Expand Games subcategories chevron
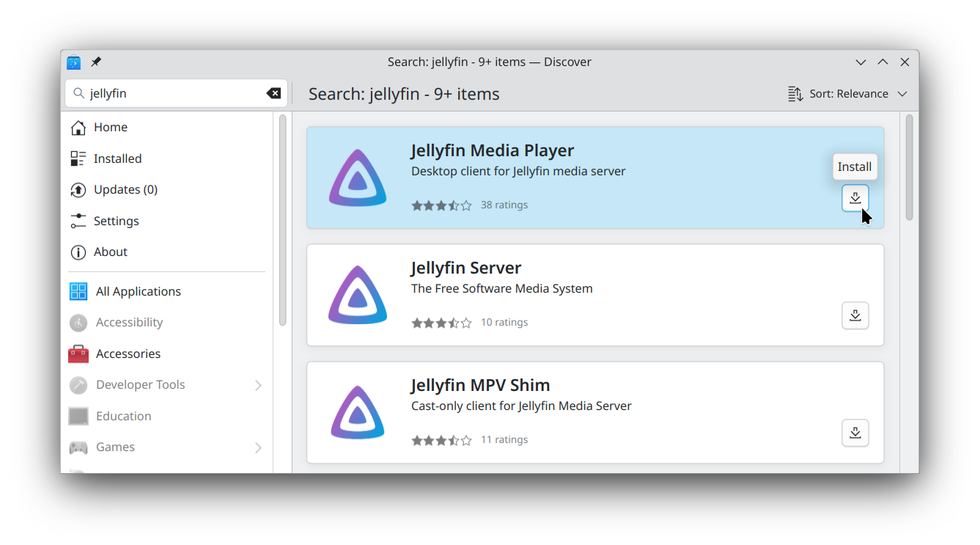The height and width of the screenshot is (545, 980). [258, 447]
